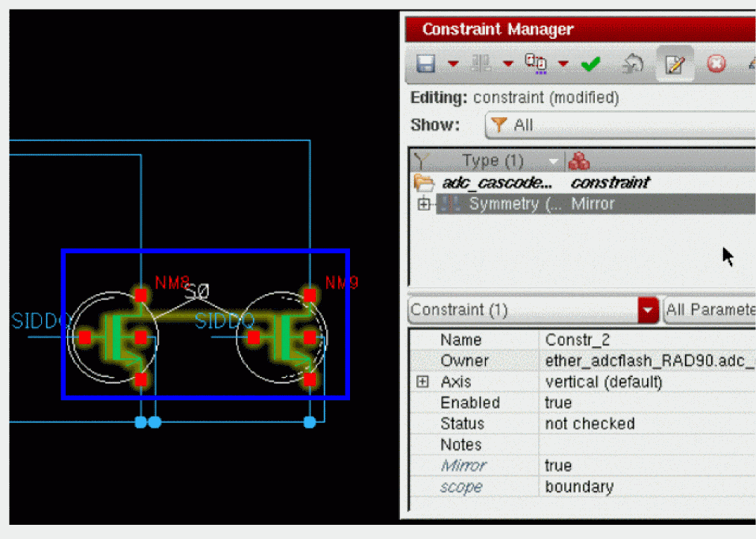Screen dimensions: 756x539
Task: Open the Type column sort dropdown arrow
Action: click(x=553, y=161)
